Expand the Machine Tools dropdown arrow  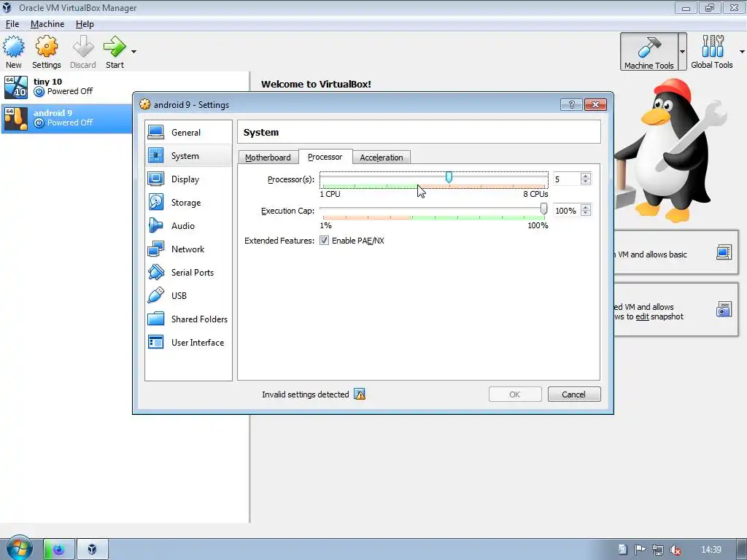(x=682, y=52)
